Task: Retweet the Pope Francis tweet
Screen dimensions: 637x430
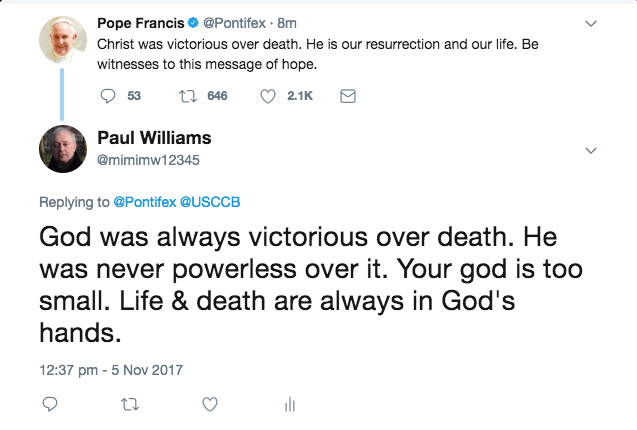Action: pyautogui.click(x=186, y=96)
